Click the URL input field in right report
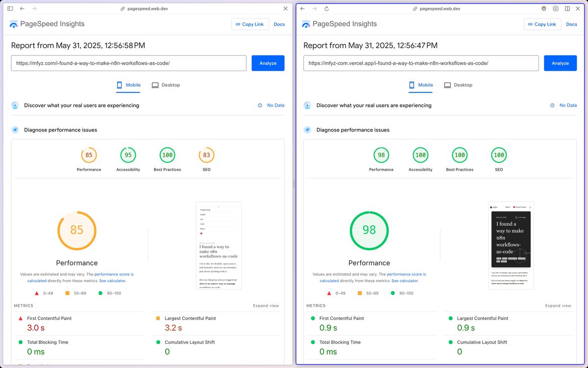This screenshot has width=588, height=368. [x=421, y=63]
